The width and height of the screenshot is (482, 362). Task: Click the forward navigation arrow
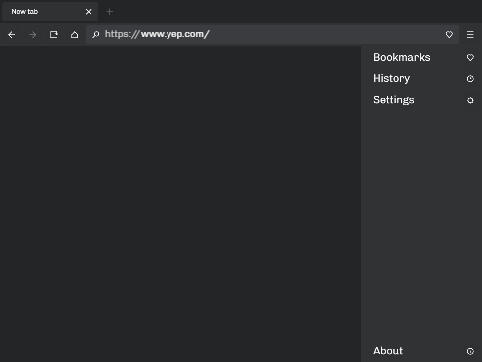tap(32, 35)
